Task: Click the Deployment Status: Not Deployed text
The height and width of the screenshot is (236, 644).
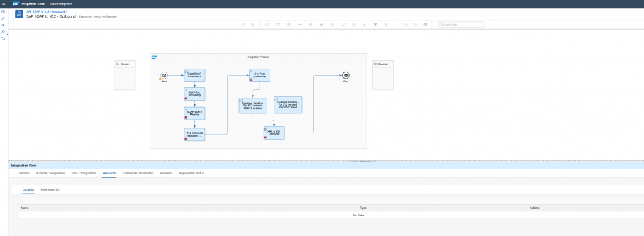Action: click(x=97, y=17)
